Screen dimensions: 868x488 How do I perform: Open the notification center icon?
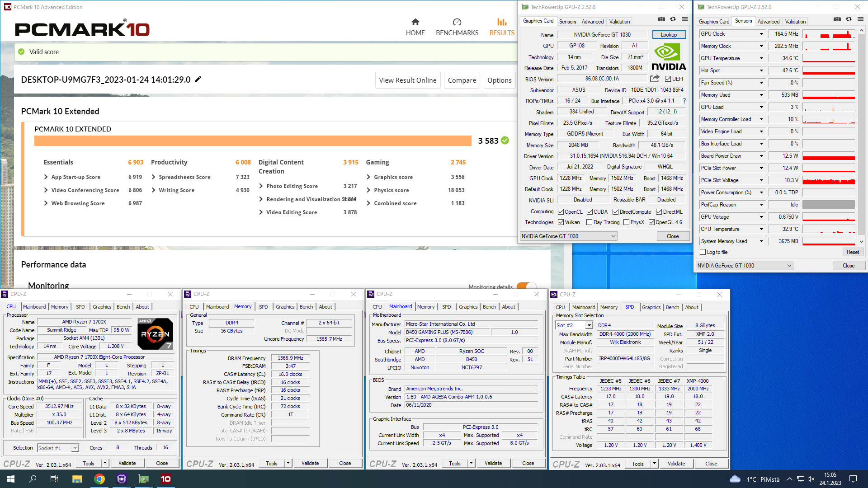click(853, 479)
